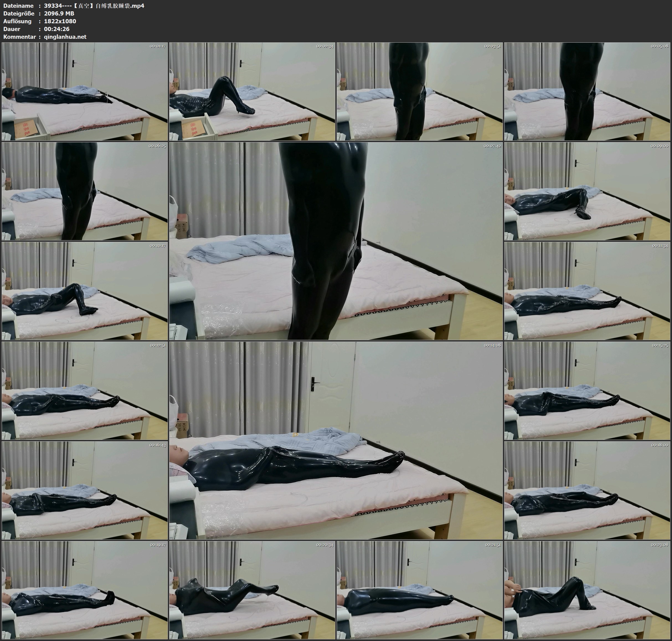Select the thumbnail timestamped 00:18:00
This screenshot has height=641, width=672.
click(587, 490)
